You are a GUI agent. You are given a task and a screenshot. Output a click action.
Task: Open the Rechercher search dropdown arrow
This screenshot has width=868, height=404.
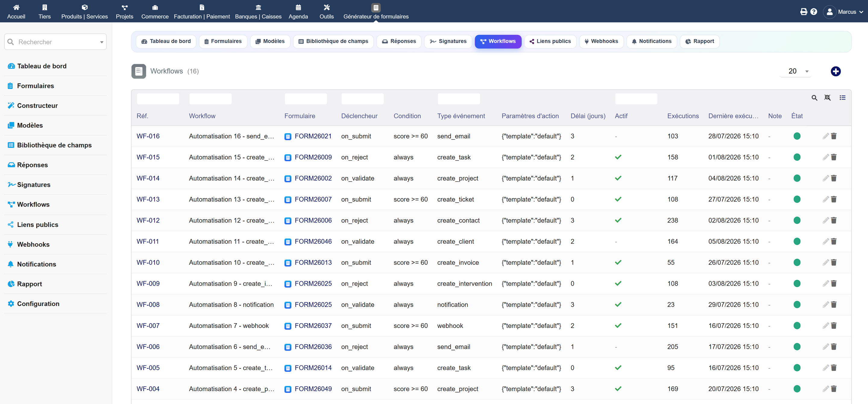tap(102, 42)
